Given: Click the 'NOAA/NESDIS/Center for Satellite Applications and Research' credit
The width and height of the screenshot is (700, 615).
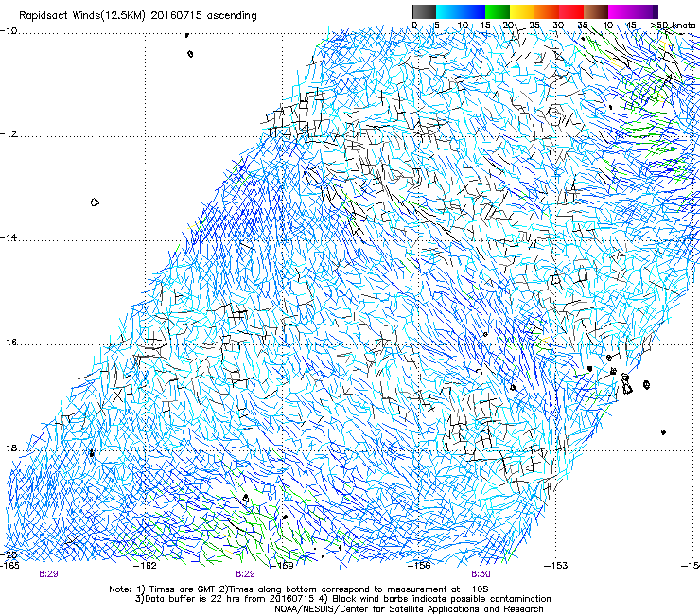Looking at the screenshot, I should (409, 609).
